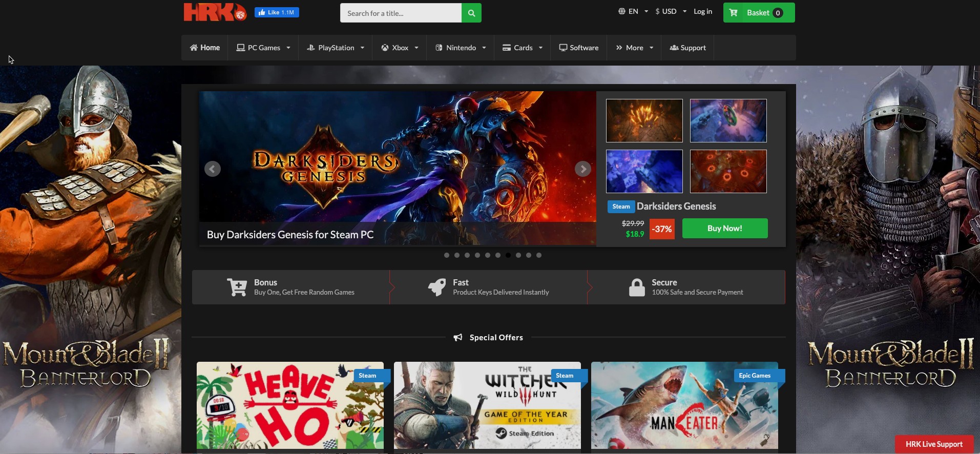This screenshot has height=454, width=980.
Task: Click the green search magnifier button
Action: 471,13
